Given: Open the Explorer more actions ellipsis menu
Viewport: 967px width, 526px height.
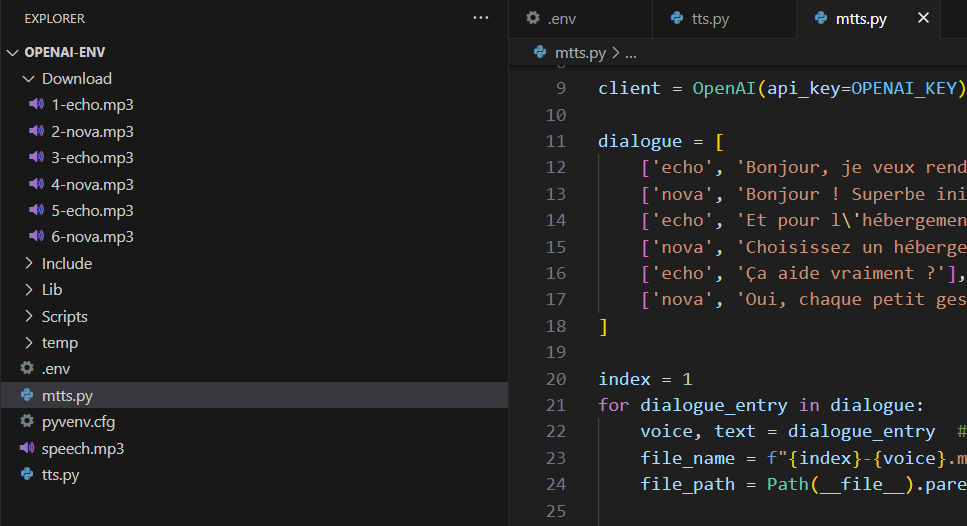Looking at the screenshot, I should [481, 18].
